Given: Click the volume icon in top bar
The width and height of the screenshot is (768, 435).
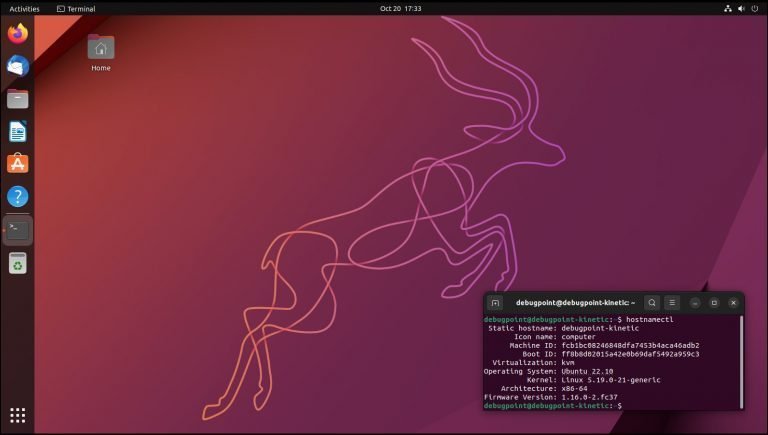Looking at the screenshot, I should [x=741, y=8].
